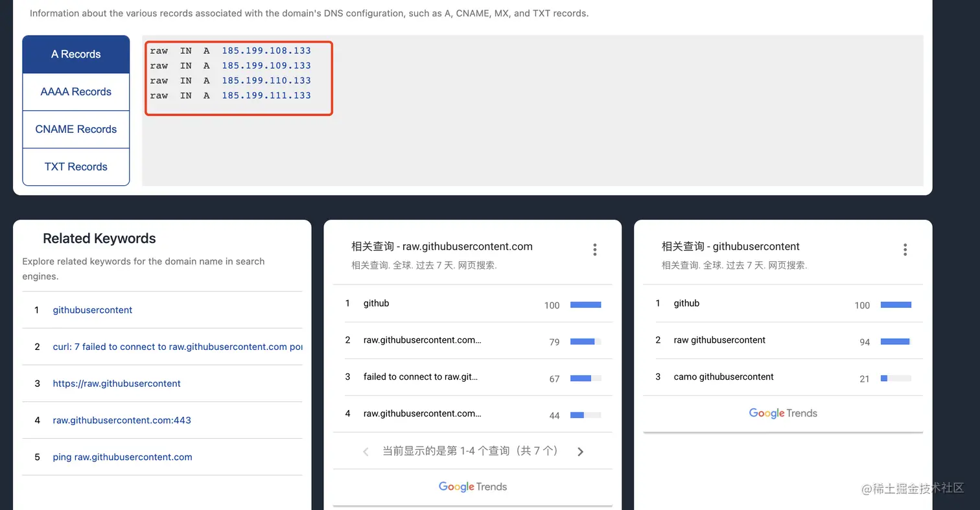Open the https://raw.githubusercontent keyword link
980x510 pixels.
pyautogui.click(x=117, y=384)
